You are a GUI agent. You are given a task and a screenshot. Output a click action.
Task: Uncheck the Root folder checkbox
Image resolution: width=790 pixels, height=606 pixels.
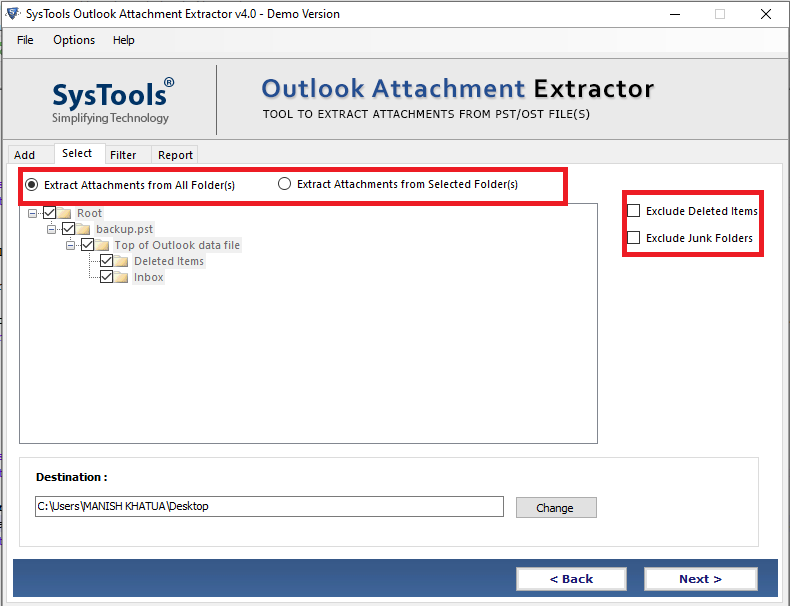[x=49, y=213]
